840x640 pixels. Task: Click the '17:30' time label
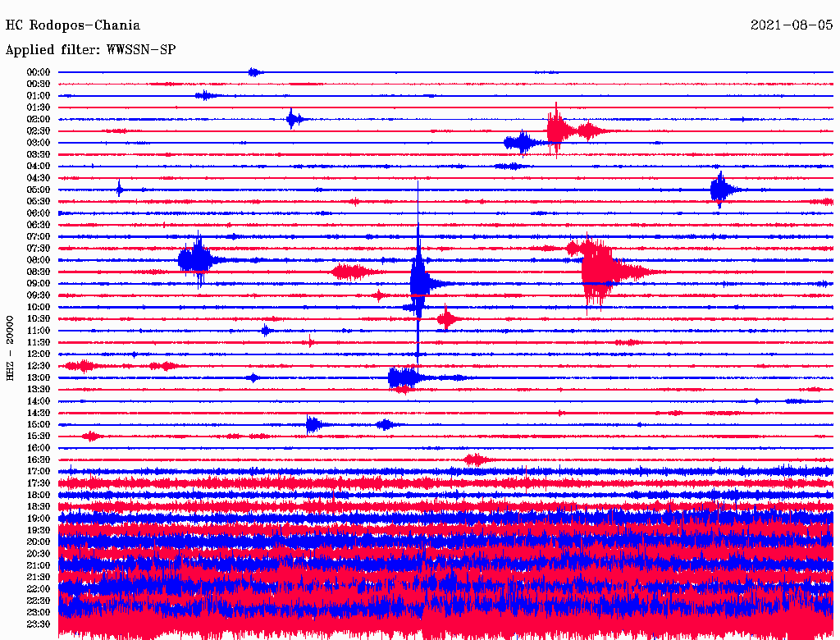pyautogui.click(x=39, y=483)
